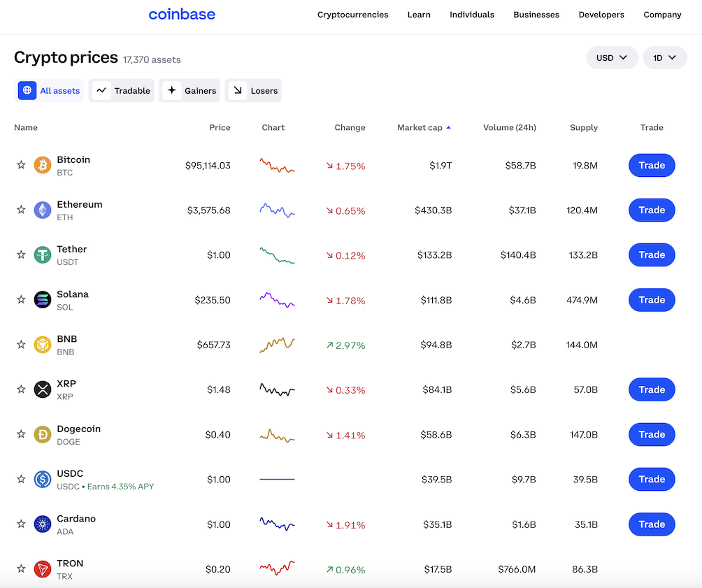Click the sparkle icon in Gainers
The width and height of the screenshot is (702, 588).
pos(172,90)
